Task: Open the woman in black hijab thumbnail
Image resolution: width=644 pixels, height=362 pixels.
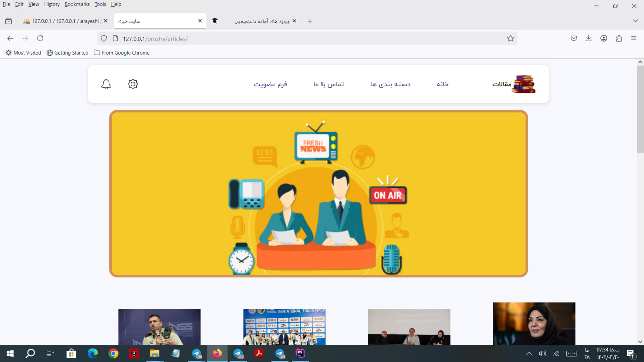Action: [x=534, y=323]
